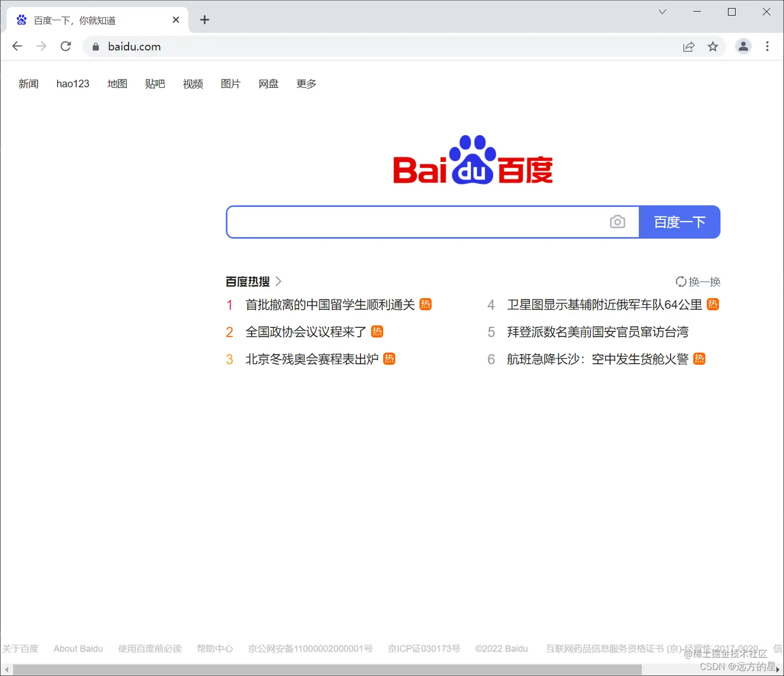Click the Baidu paw logo
Image resolution: width=784 pixels, height=676 pixels.
pos(472,159)
